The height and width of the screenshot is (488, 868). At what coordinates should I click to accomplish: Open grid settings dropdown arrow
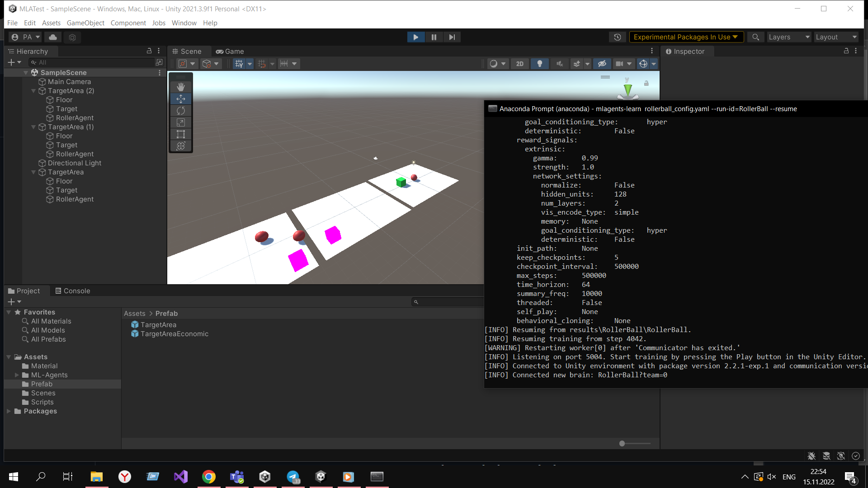[x=250, y=64]
